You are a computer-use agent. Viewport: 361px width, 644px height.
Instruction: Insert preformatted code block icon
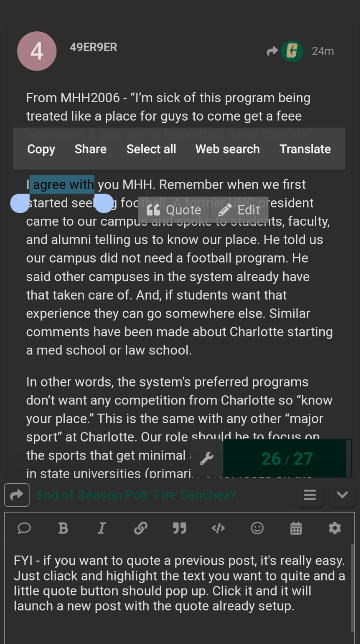[x=219, y=528]
